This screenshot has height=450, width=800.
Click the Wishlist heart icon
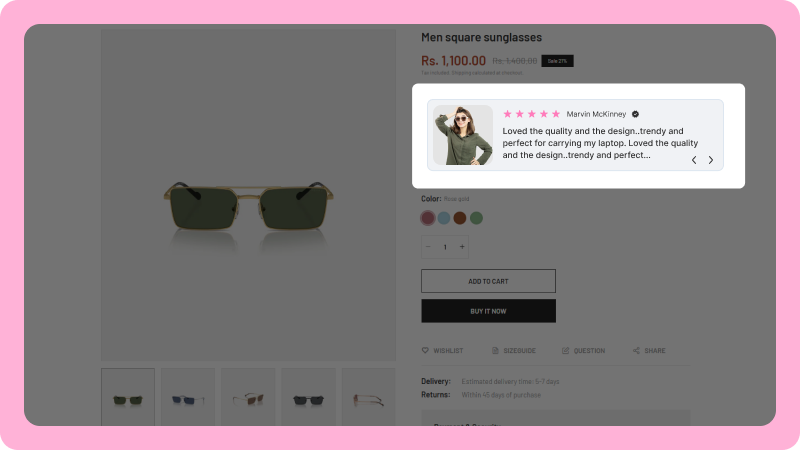(x=425, y=351)
